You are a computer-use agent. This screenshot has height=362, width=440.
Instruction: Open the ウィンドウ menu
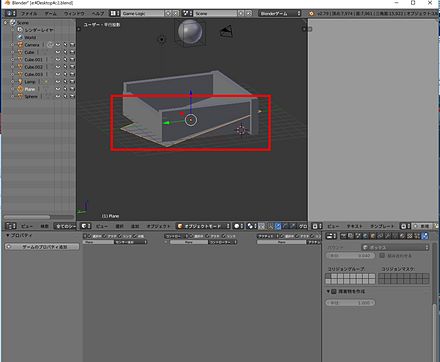(74, 14)
